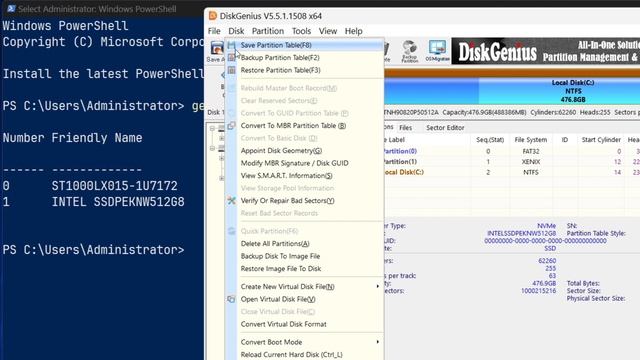Expand Create New Virtual Disk File submenu arrow
This screenshot has height=360, width=640.
pos(378,287)
